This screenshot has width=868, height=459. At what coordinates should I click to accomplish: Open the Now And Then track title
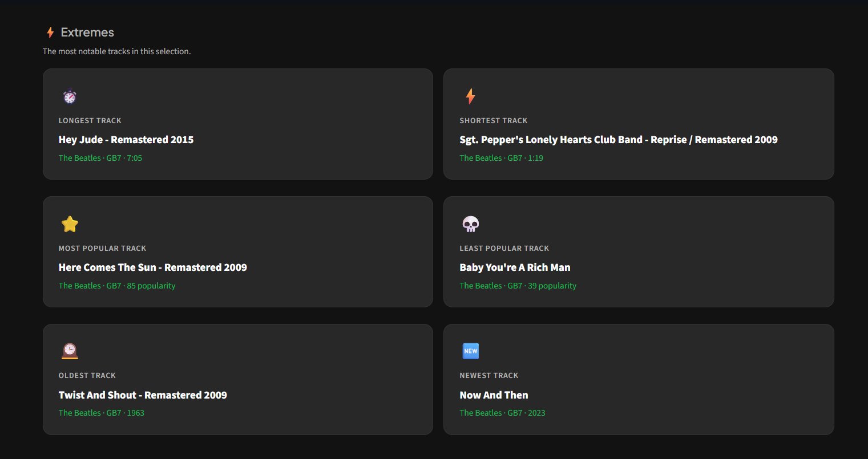point(494,395)
